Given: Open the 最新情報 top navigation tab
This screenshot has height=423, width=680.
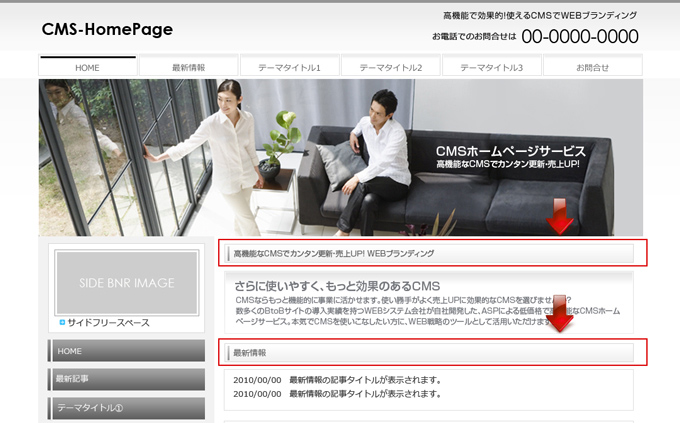Looking at the screenshot, I should click(188, 67).
